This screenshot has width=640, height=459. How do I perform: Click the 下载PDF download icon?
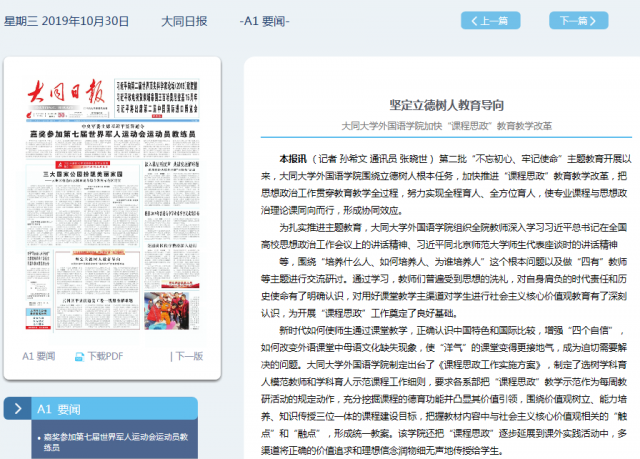(x=79, y=357)
